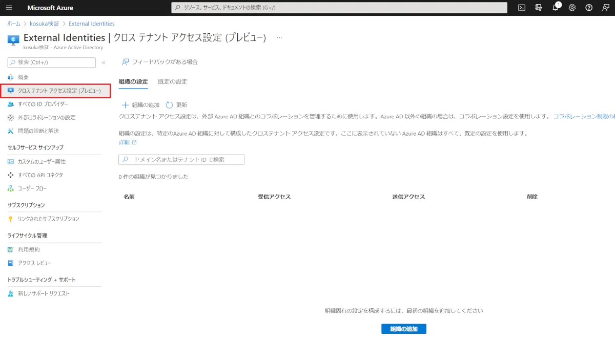Click the 新しいサポート リクエスト icon
This screenshot has height=364, width=615.
pyautogui.click(x=11, y=294)
